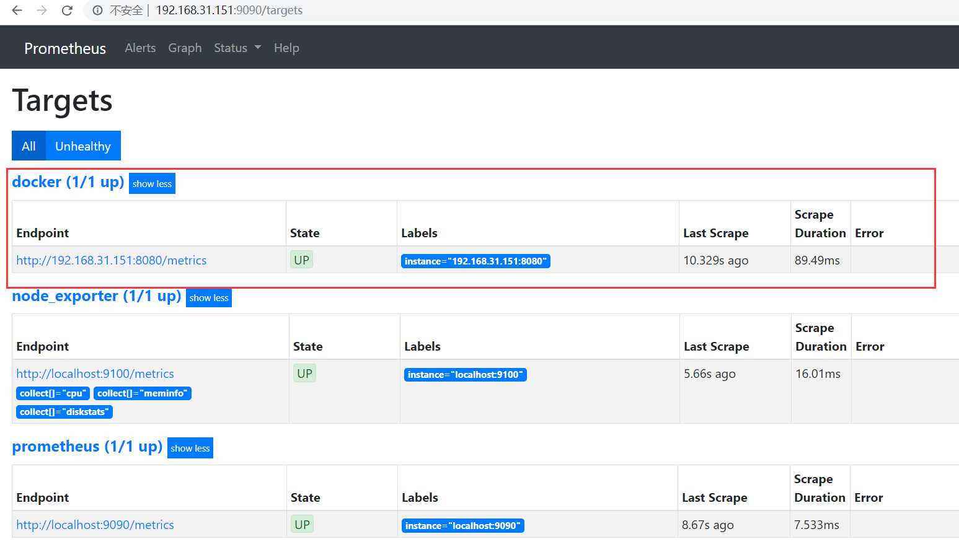Expand the Status dropdown menu

(x=237, y=48)
